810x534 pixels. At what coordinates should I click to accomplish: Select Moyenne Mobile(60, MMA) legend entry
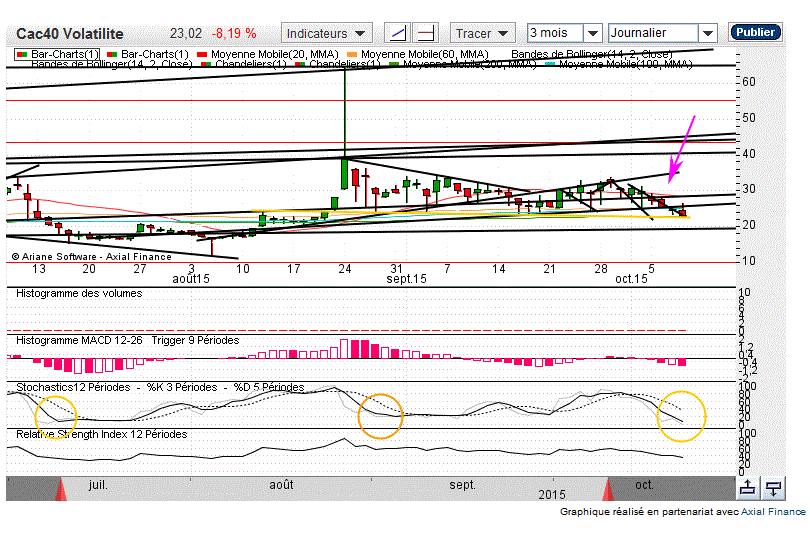[418, 54]
